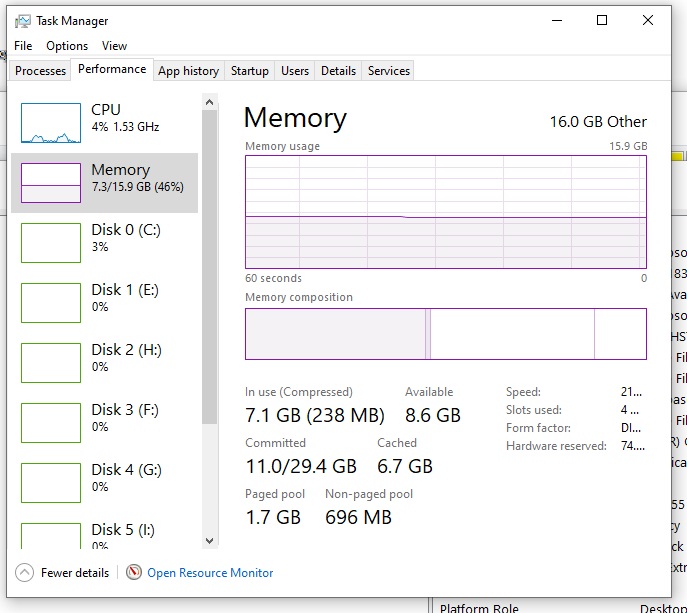Viewport: 687px width, 613px height.
Task: Switch to the Processes tab
Action: point(41,71)
